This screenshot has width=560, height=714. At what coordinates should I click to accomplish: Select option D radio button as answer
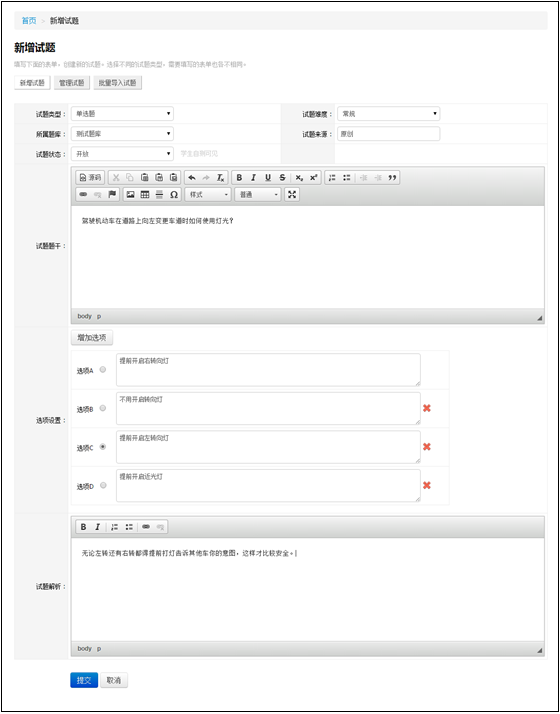(x=103, y=485)
